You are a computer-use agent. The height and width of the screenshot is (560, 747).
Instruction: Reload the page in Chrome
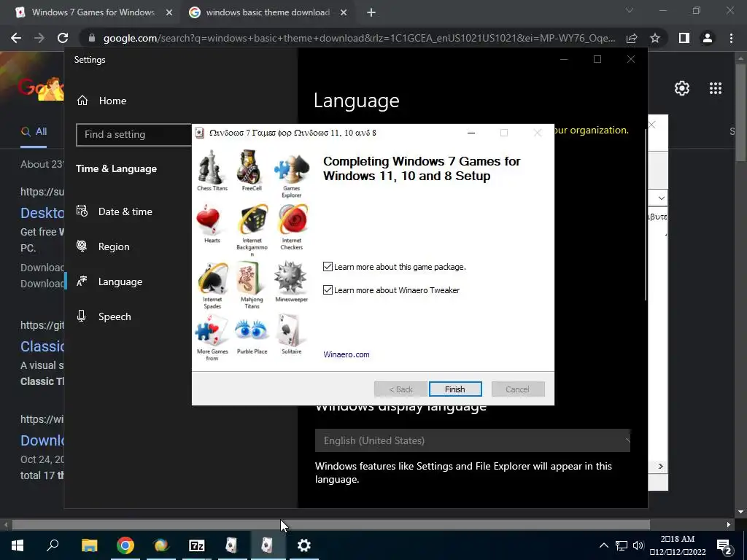[63, 38]
